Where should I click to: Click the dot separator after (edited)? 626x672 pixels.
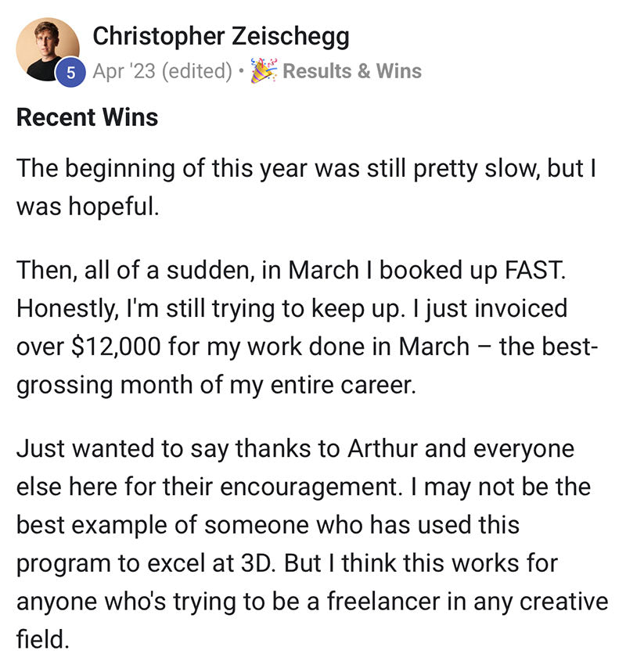point(241,71)
